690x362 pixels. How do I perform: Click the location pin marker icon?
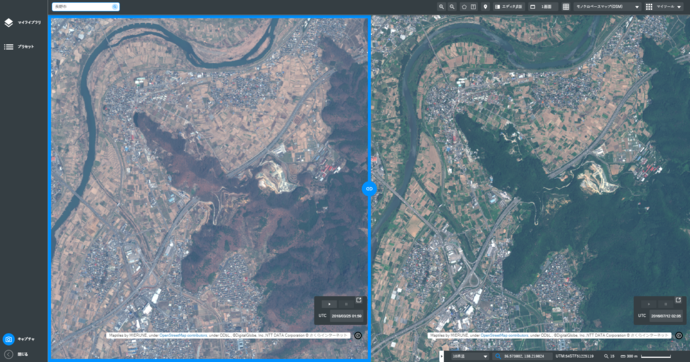point(485,7)
